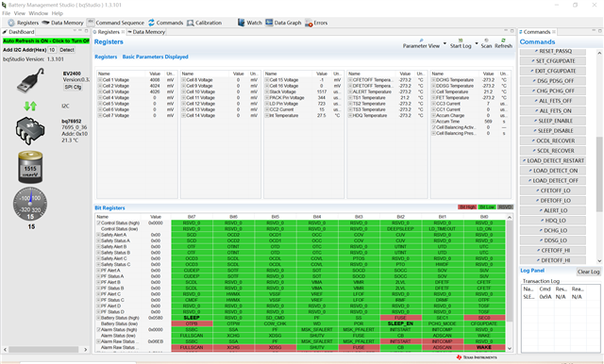
Task: Expand the CC3 Current row
Action: 434,104
